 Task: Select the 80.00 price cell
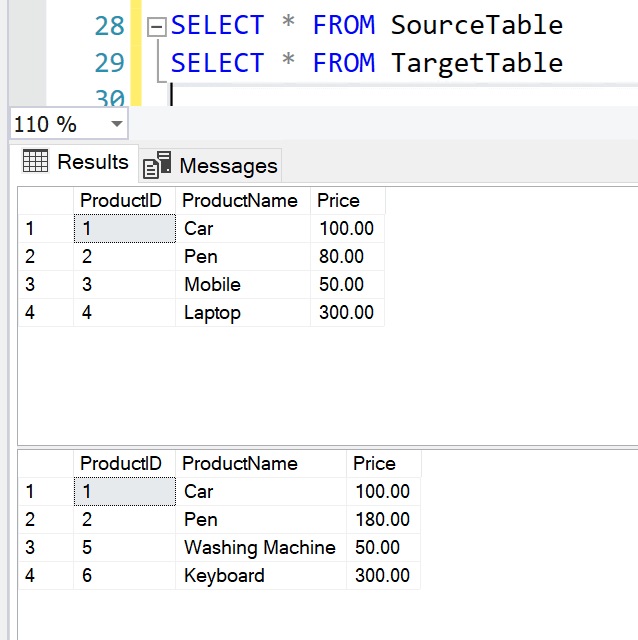click(342, 257)
